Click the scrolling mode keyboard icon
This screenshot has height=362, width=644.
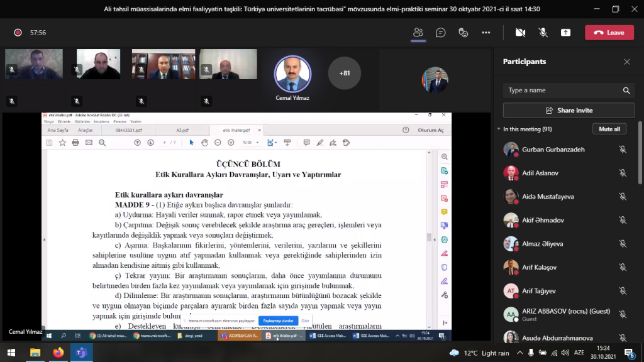click(x=287, y=143)
